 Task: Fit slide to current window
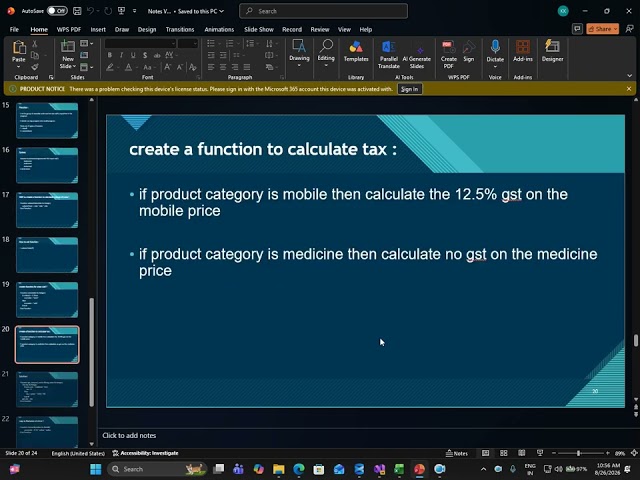pyautogui.click(x=634, y=453)
